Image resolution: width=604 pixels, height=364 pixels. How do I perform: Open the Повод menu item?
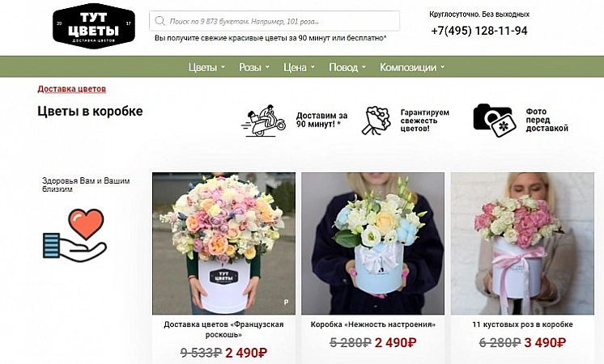347,67
